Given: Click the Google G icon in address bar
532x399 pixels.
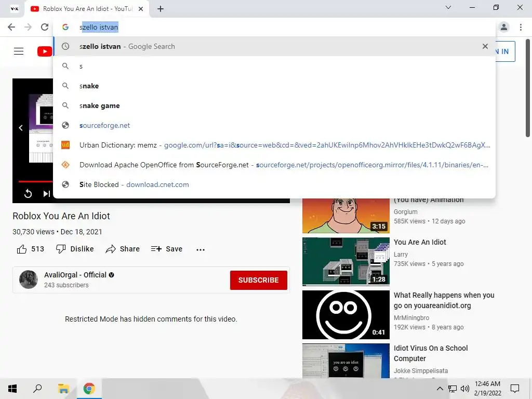Looking at the screenshot, I should (65, 27).
